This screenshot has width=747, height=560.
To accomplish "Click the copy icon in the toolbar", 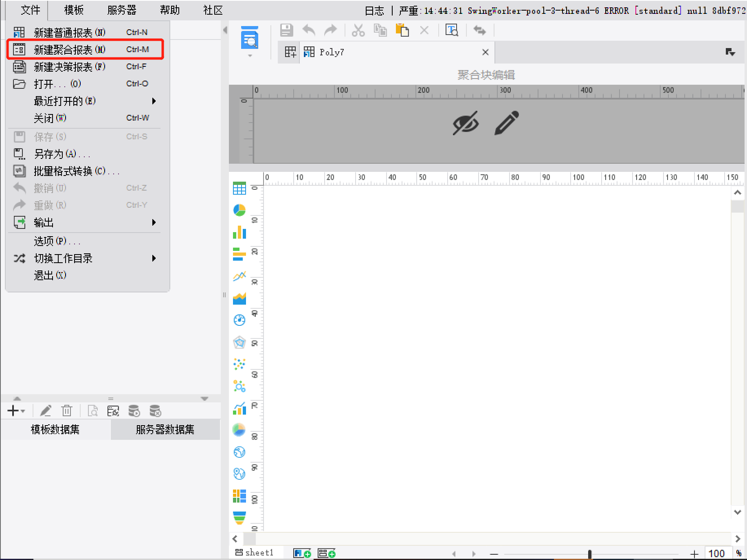I will pos(380,30).
